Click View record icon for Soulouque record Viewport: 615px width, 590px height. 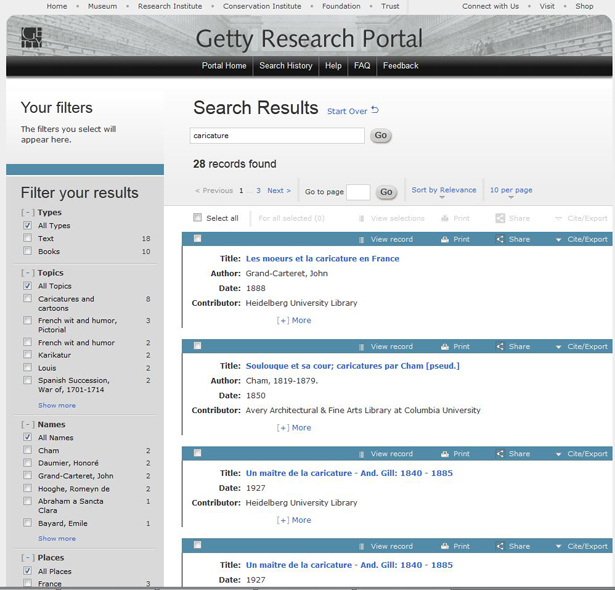coord(362,347)
